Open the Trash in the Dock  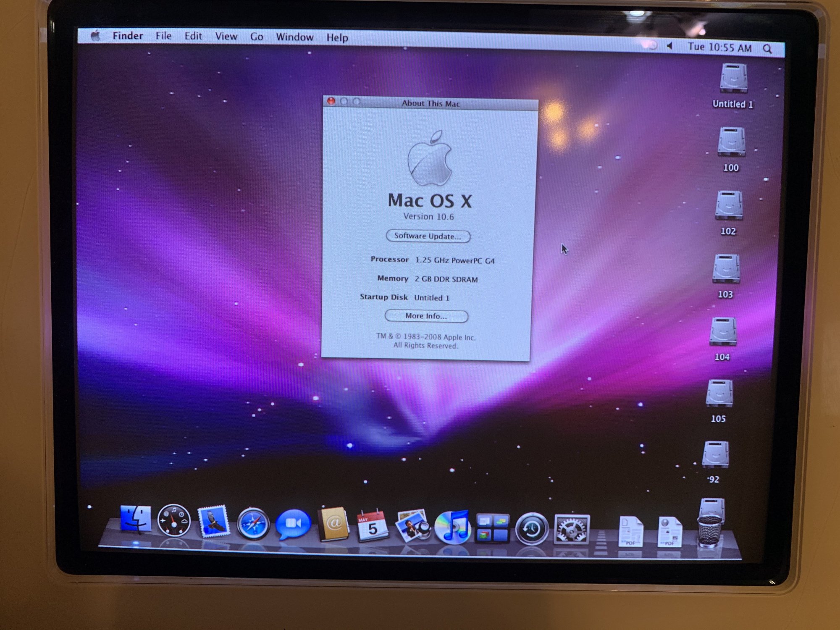click(x=710, y=531)
